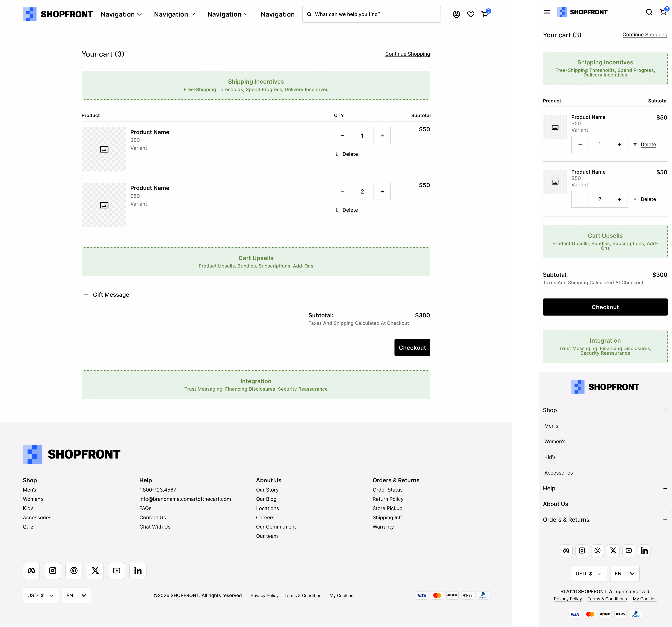The width and height of the screenshot is (672, 627).
Task: Click the Continue Shopping link
Action: coord(407,54)
